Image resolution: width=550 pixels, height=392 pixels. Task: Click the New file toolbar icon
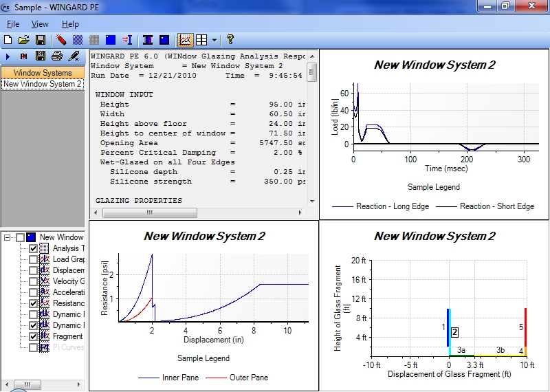coord(8,40)
